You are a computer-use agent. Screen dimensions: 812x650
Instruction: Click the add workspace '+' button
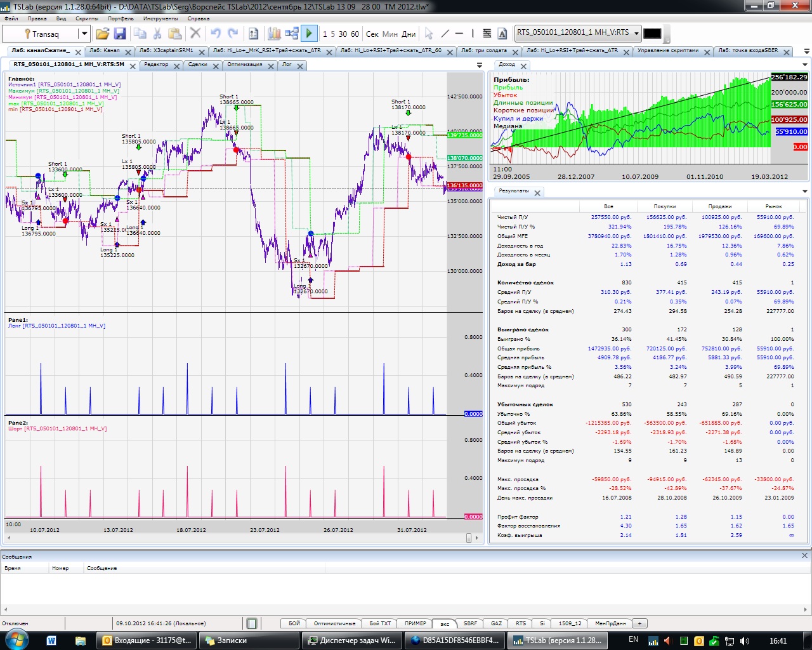pos(639,623)
